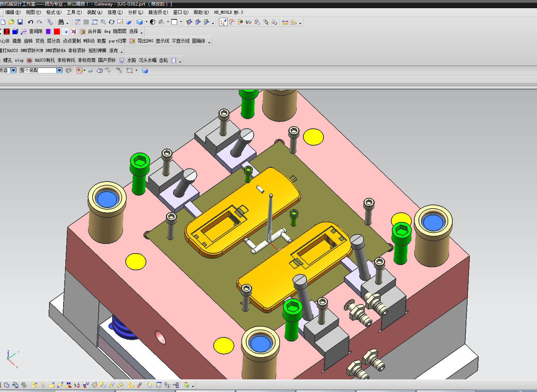Expand the rendering style dropdown arrow
Viewport: 537px width, 392px height.
(x=146, y=22)
